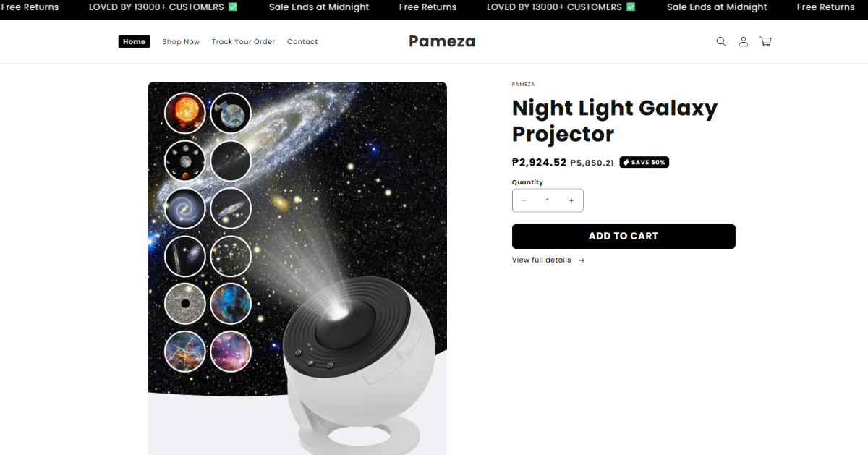Image resolution: width=868 pixels, height=455 pixels.
Task: Open the account login icon
Action: pyautogui.click(x=743, y=42)
